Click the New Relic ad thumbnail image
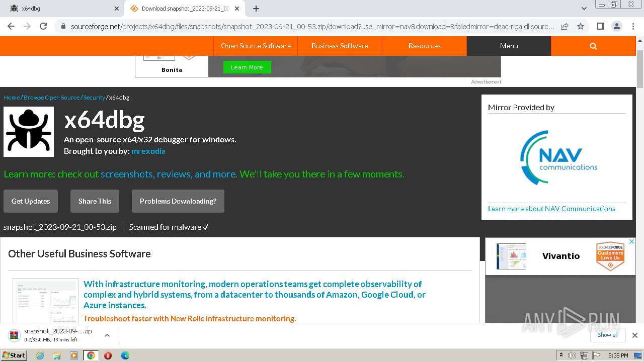The image size is (644, 362). tap(46, 301)
